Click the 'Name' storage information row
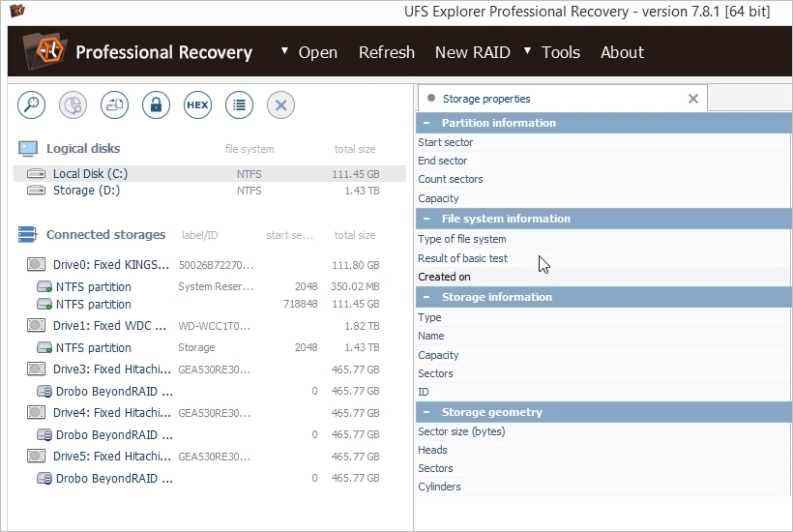 click(603, 336)
